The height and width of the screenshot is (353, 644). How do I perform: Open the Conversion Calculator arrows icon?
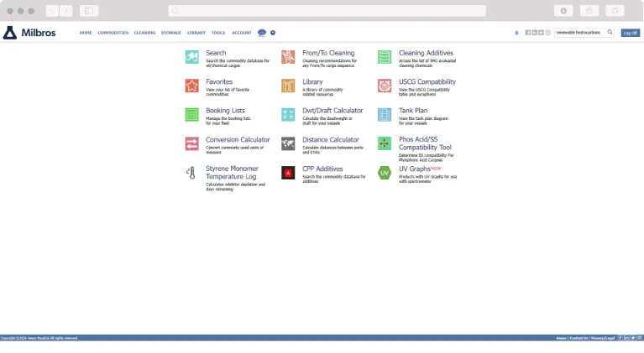(x=191, y=143)
